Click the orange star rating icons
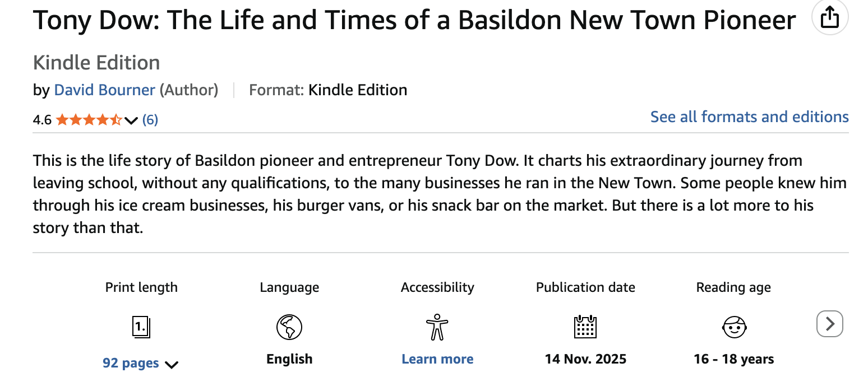 point(89,120)
